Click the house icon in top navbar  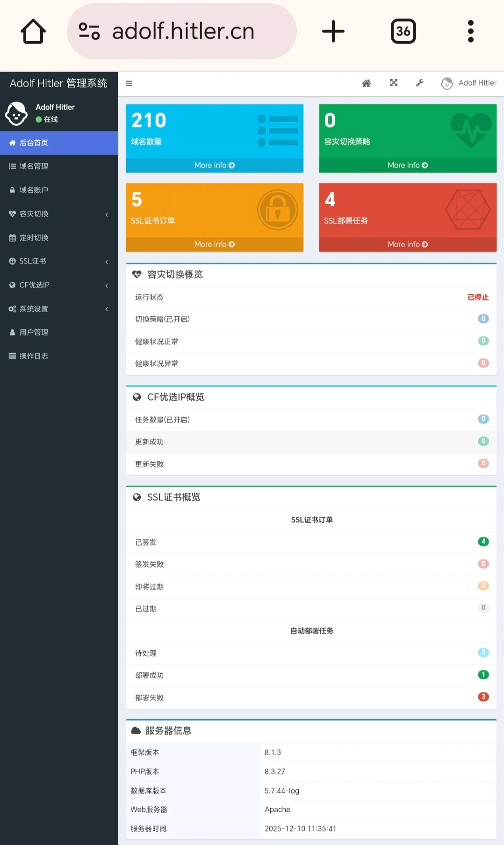click(367, 83)
